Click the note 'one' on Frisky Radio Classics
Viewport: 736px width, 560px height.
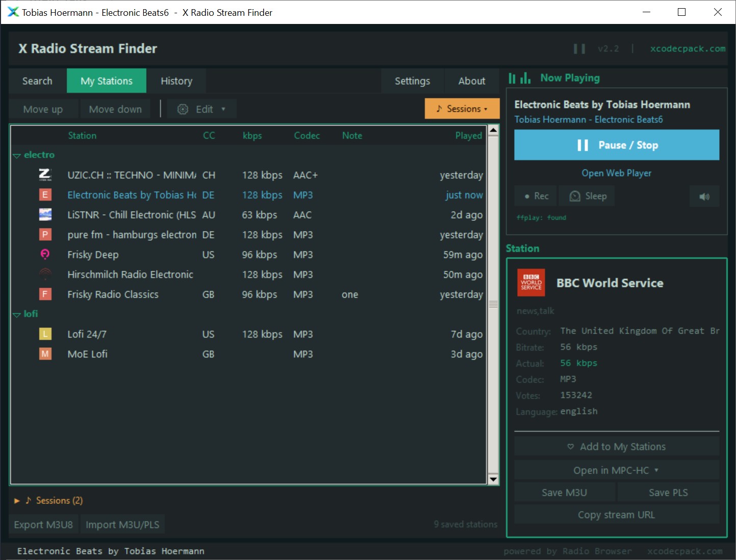[x=350, y=294]
